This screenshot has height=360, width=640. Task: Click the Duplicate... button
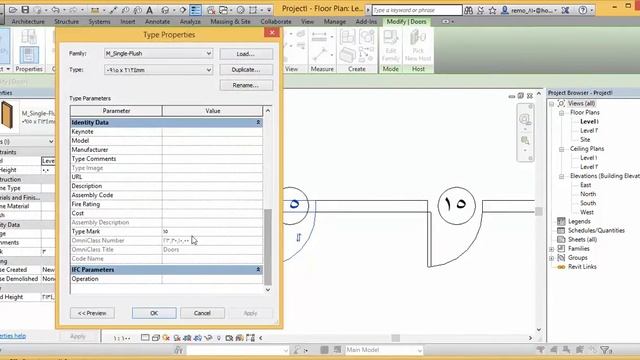246,70
